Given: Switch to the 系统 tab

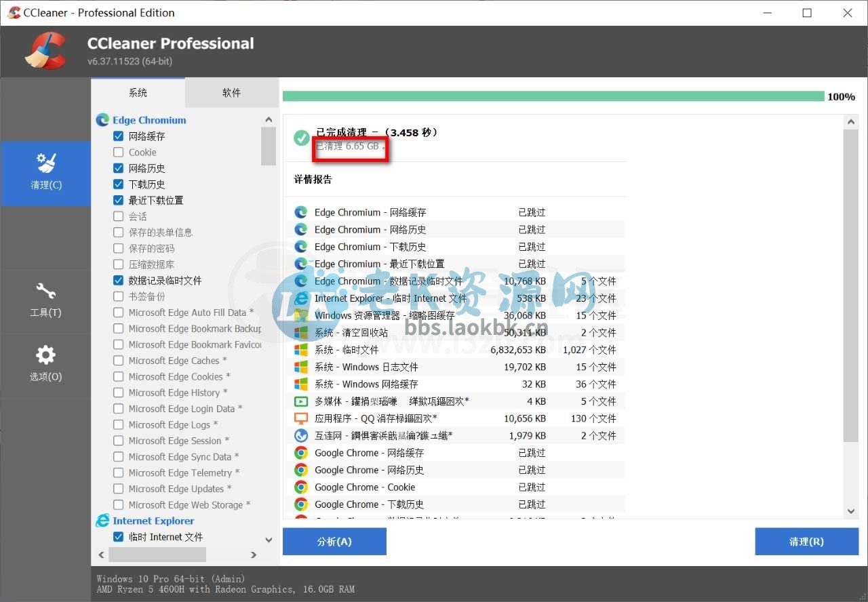Looking at the screenshot, I should point(138,93).
